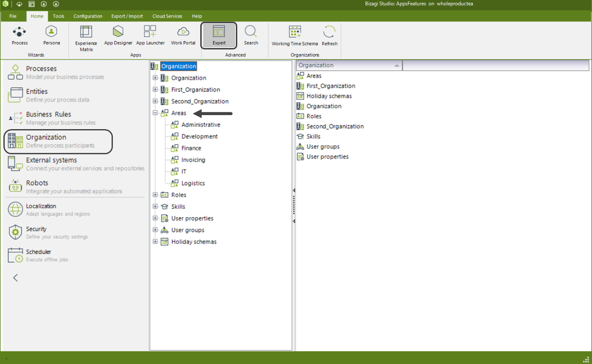592x364 pixels.
Task: Open the Configuration tab
Action: [88, 16]
